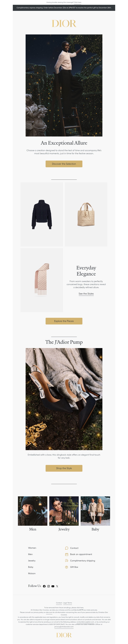128x644 pixels.
Task: Open the Maison footer link
Action: click(x=32, y=573)
